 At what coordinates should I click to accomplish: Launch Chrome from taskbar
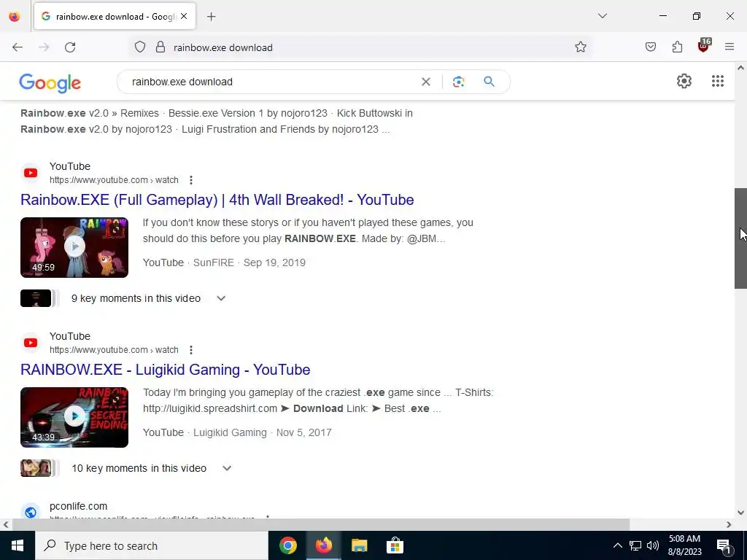tap(287, 545)
